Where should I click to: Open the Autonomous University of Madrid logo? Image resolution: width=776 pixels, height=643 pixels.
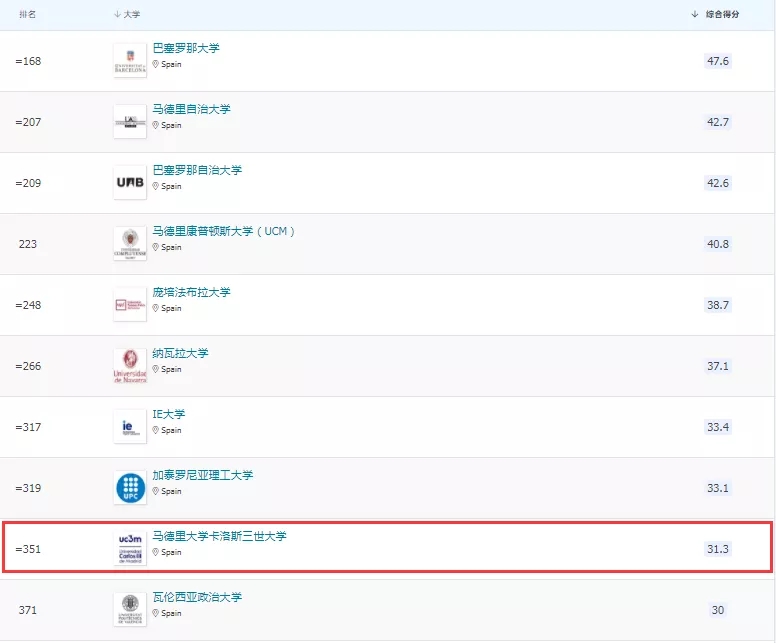130,122
